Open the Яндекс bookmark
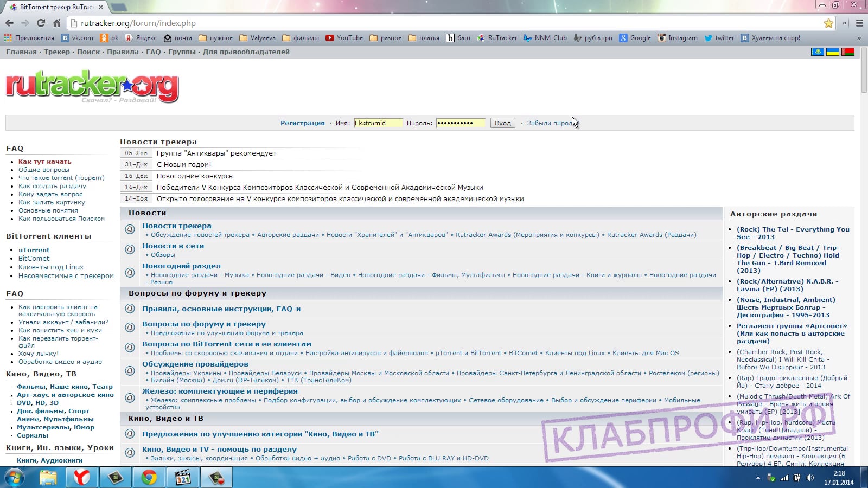The height and width of the screenshot is (488, 868). click(141, 38)
